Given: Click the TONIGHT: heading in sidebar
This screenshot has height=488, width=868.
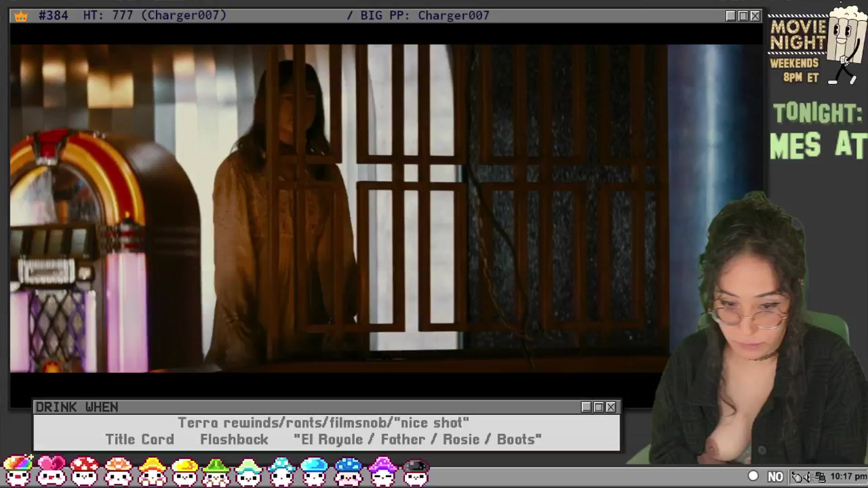Looking at the screenshot, I should click(817, 113).
